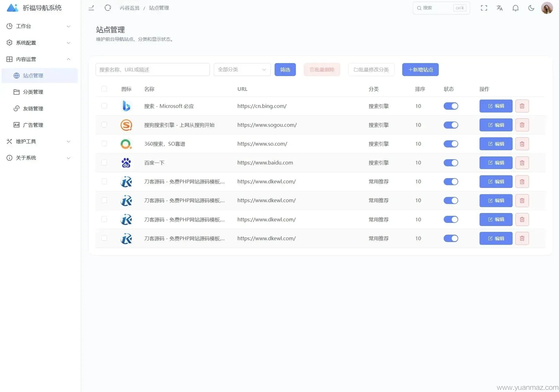The height and width of the screenshot is (392, 559).
Task: Collapse the 内容运营 menu section
Action: click(39, 59)
